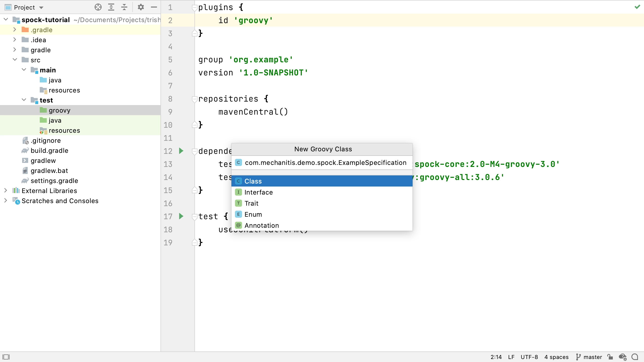644x362 pixels.
Task: Click the locate/select opened file crosshair icon
Action: (98, 7)
